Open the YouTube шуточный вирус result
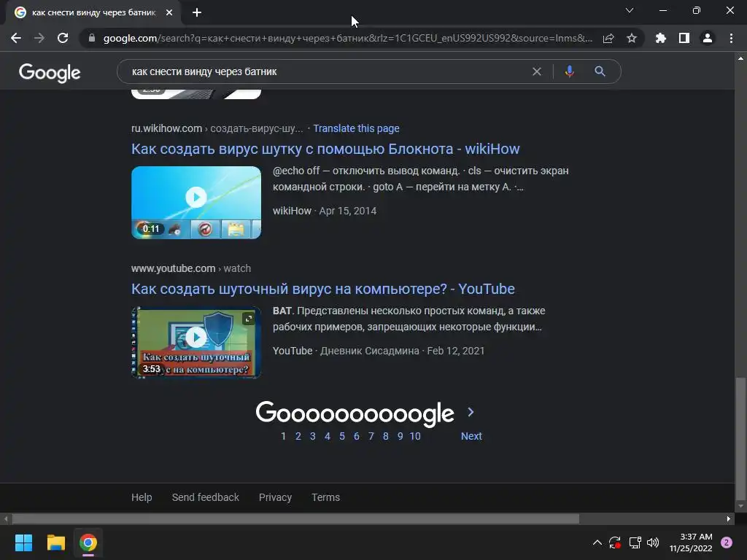The width and height of the screenshot is (747, 560). coord(323,289)
